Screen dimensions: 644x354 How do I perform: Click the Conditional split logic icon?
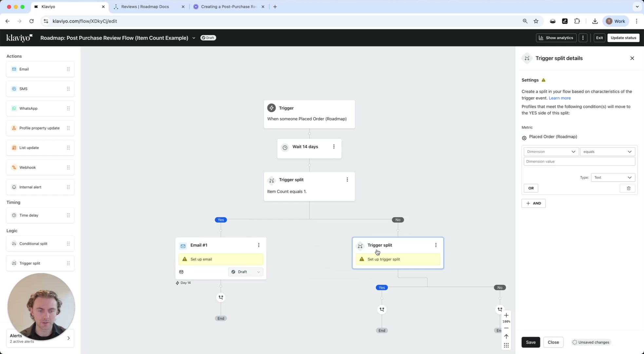tap(14, 244)
